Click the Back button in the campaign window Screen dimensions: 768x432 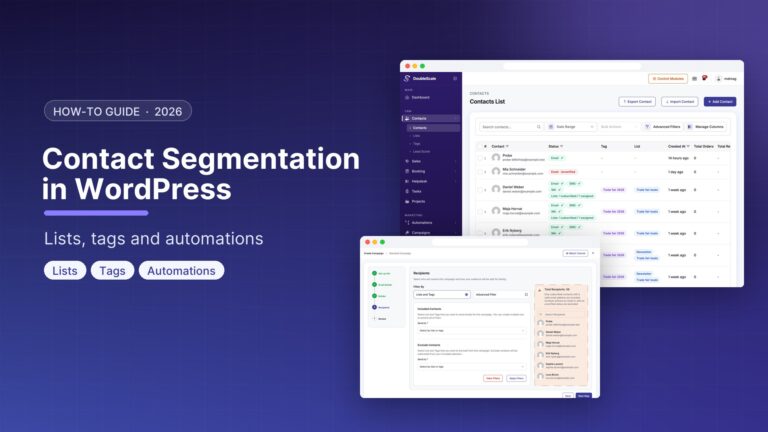pos(568,396)
